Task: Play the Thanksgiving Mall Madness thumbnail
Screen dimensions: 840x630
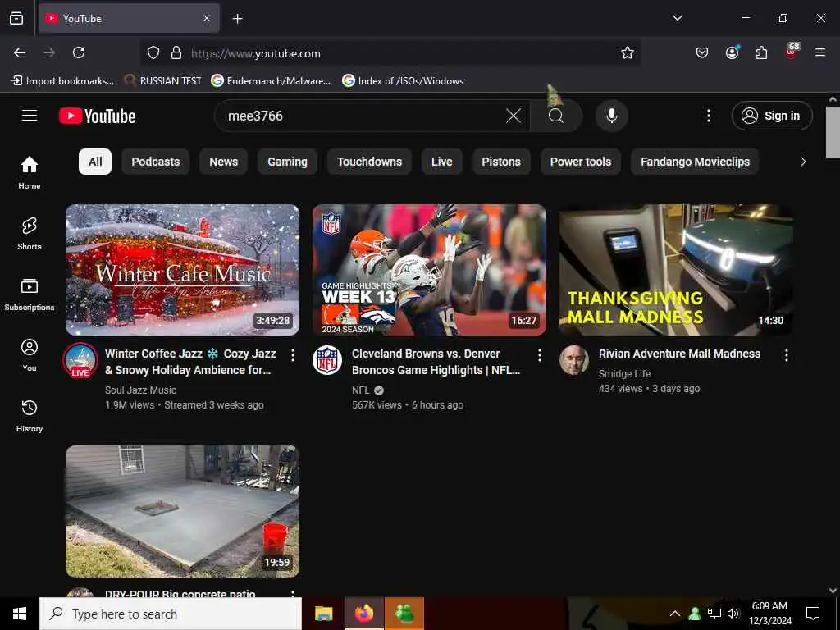Action: point(676,270)
